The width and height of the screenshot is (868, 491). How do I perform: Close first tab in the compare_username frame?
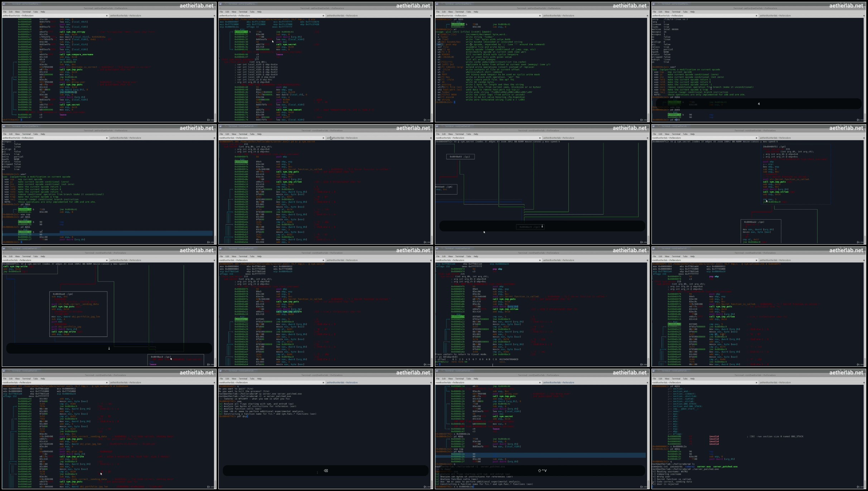pyautogui.click(x=107, y=16)
